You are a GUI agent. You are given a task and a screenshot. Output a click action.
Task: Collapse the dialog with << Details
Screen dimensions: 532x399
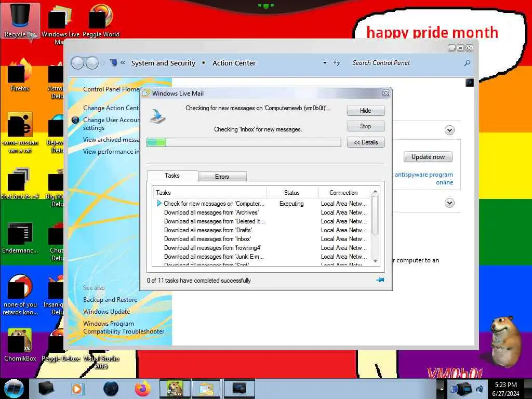(x=366, y=142)
